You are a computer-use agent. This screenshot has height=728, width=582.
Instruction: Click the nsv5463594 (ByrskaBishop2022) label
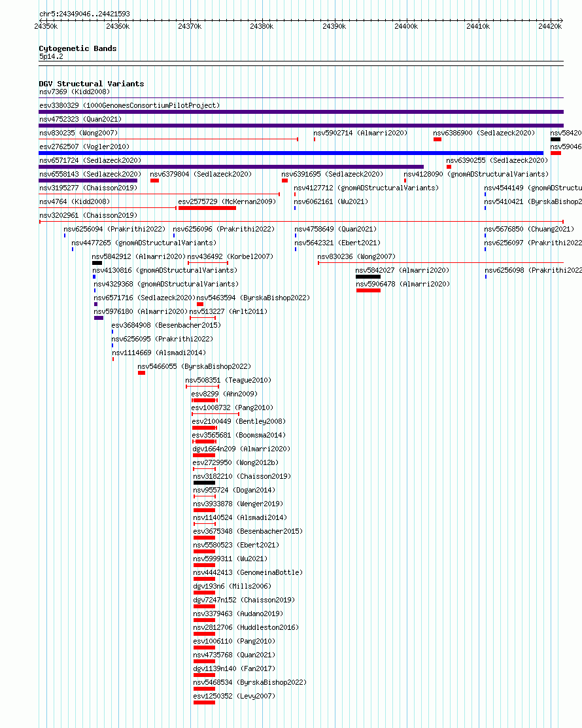[253, 298]
